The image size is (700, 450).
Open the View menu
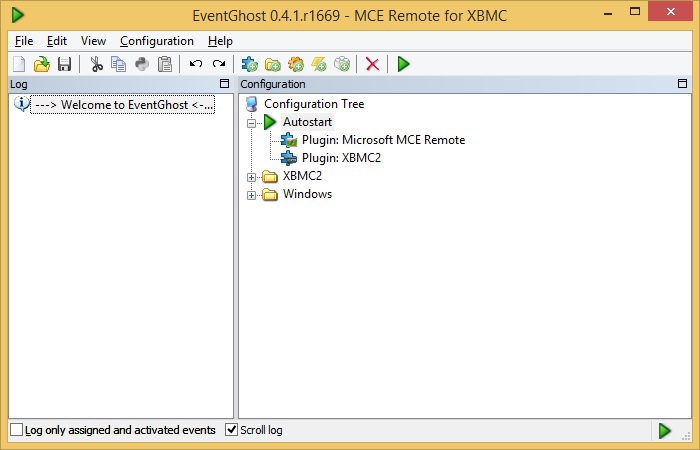pyautogui.click(x=93, y=41)
